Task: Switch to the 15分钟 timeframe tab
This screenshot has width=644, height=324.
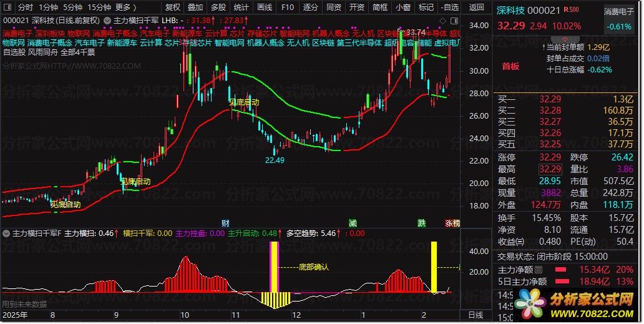Action: click(99, 7)
